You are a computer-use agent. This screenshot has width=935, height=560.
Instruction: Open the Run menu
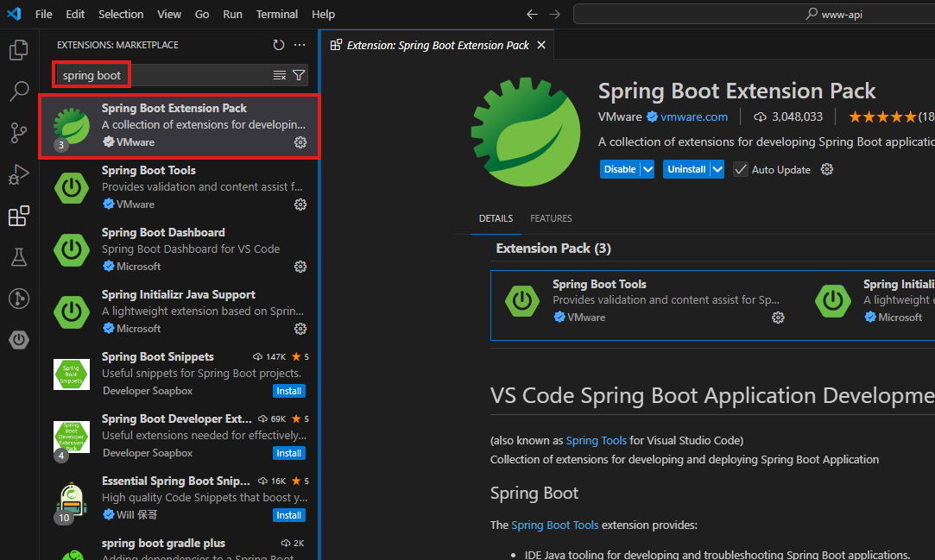[232, 15]
